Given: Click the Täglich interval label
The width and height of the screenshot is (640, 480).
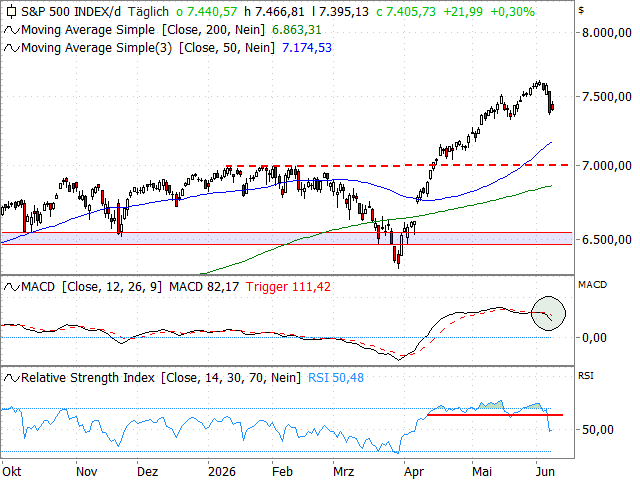Looking at the screenshot, I should (148, 12).
